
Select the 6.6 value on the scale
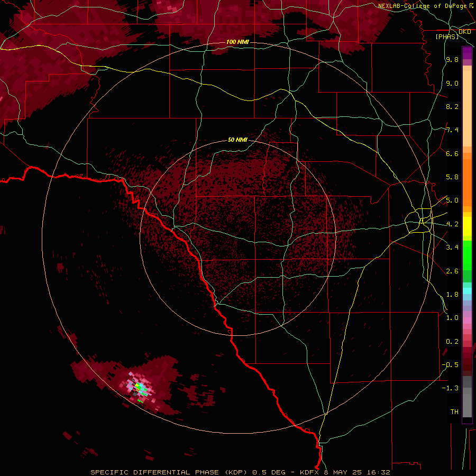click(x=452, y=154)
